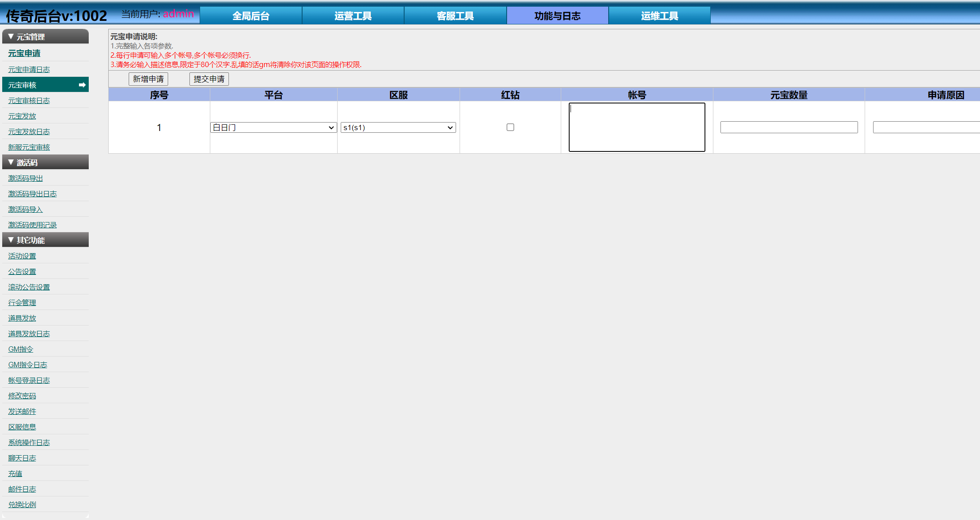Open the 区服 dropdown showing s1(s1)
Screen dimensions: 980x520
(398, 128)
